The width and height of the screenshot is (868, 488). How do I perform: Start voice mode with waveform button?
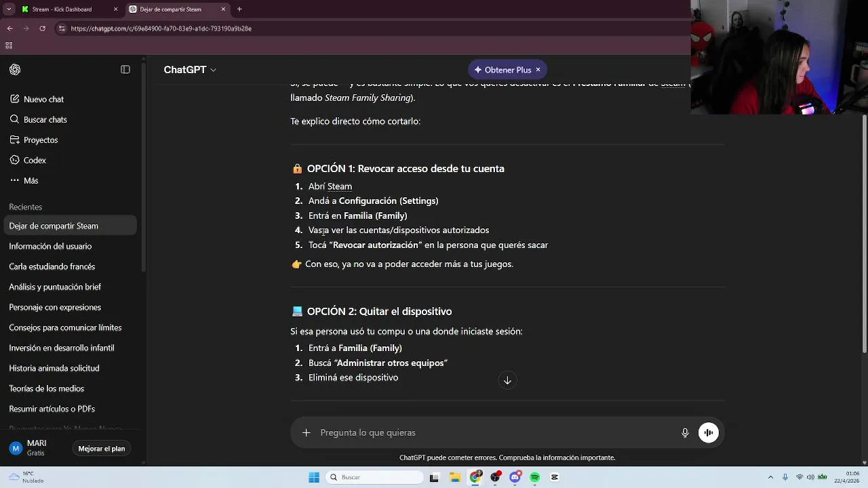(709, 432)
